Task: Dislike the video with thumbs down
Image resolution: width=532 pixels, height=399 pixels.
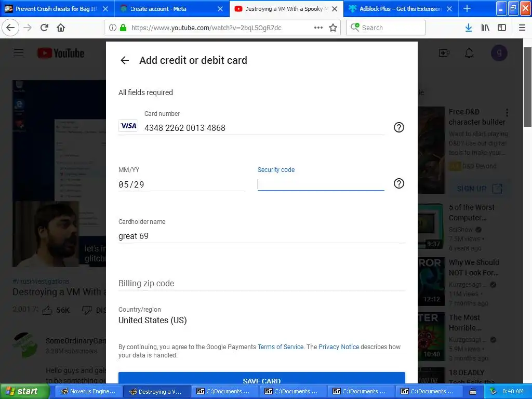Action: tap(87, 310)
